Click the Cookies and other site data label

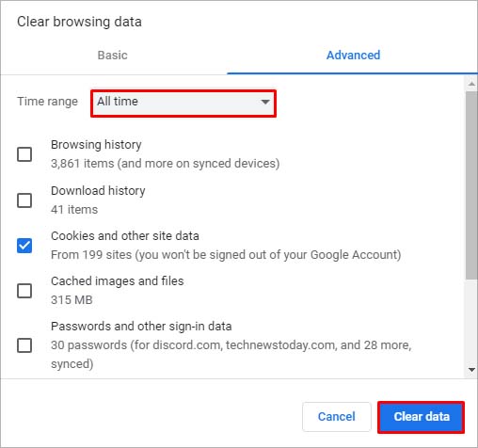coord(125,236)
